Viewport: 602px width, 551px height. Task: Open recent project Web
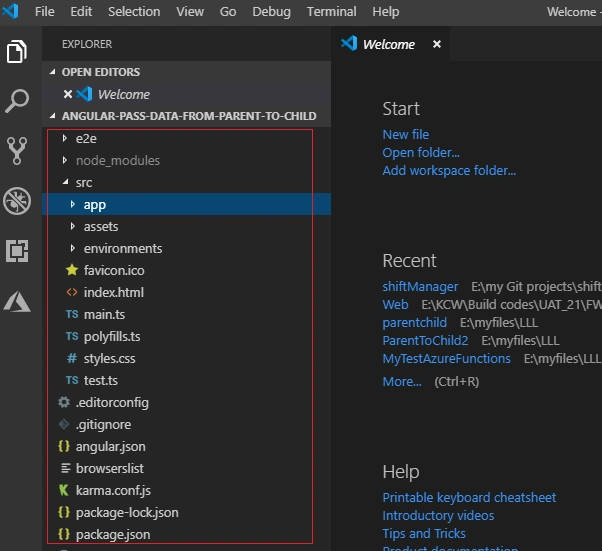point(395,304)
